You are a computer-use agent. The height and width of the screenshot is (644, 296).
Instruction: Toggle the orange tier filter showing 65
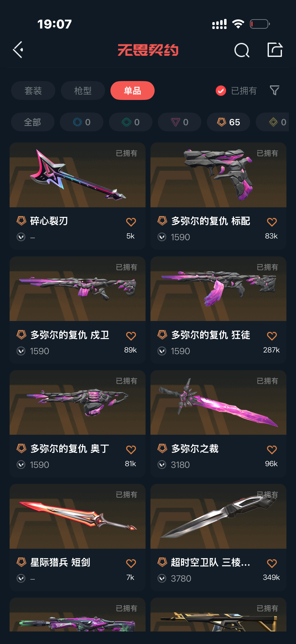[228, 122]
